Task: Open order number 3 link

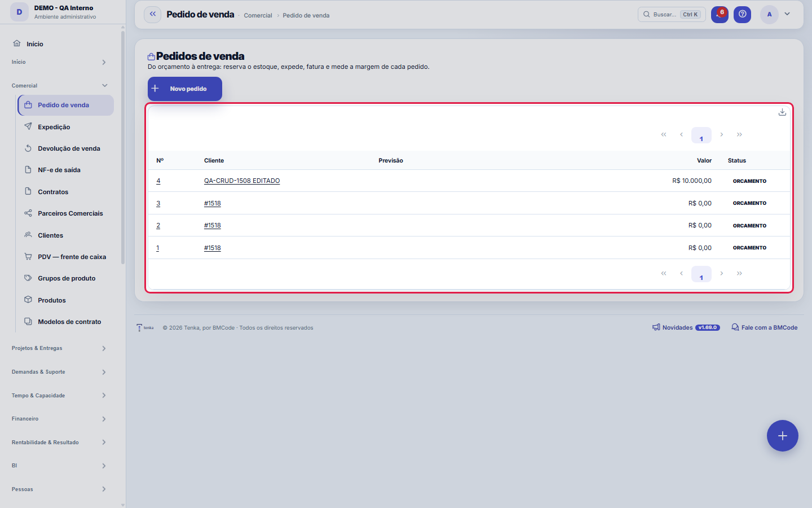Action: (x=158, y=203)
